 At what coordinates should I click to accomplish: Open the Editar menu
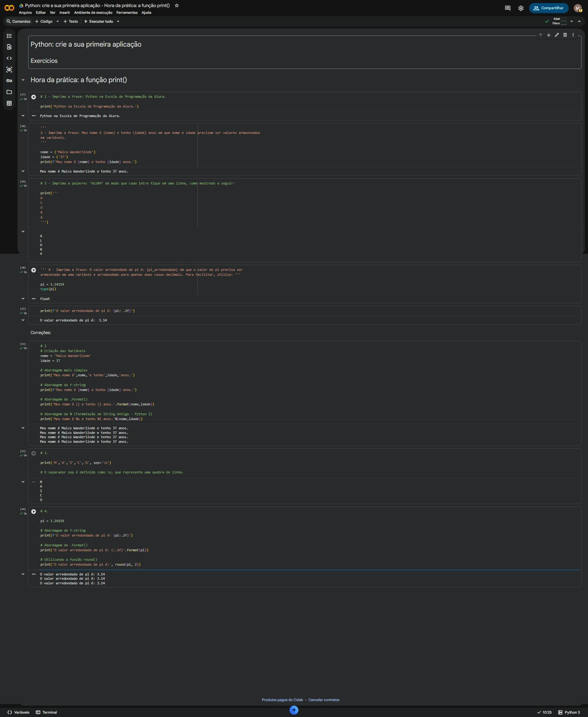41,13
